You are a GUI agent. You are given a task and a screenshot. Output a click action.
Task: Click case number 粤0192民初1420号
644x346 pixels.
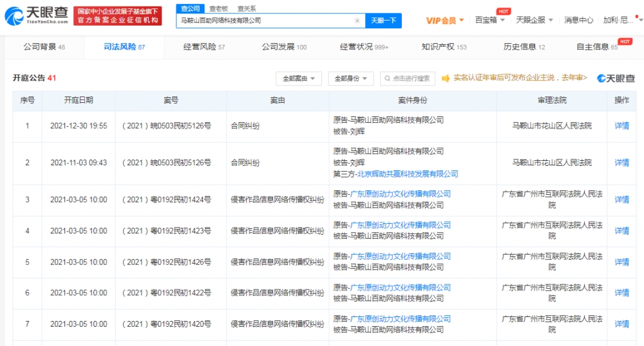(167, 324)
